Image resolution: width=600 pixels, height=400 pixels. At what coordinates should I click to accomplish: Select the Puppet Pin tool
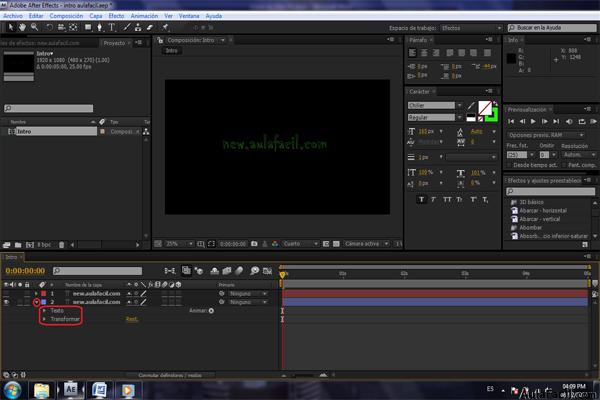point(165,27)
